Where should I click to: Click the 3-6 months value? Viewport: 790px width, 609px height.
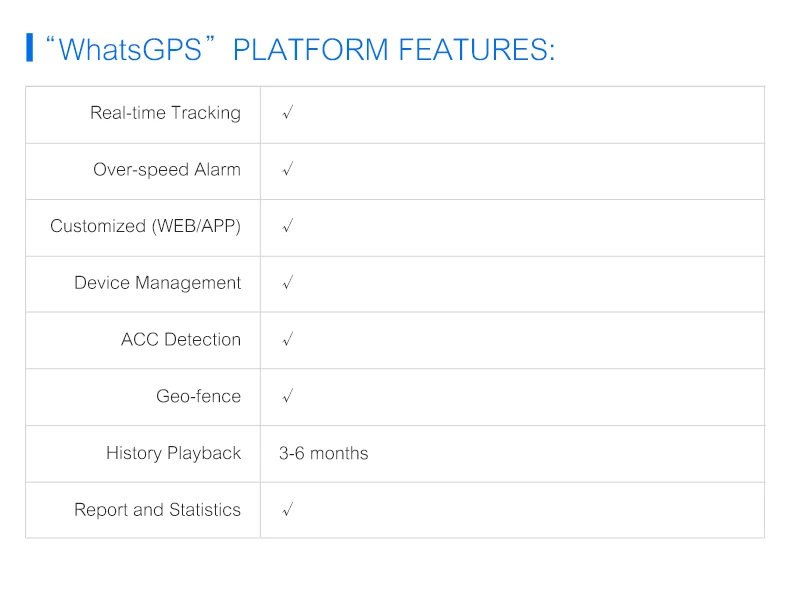click(323, 453)
